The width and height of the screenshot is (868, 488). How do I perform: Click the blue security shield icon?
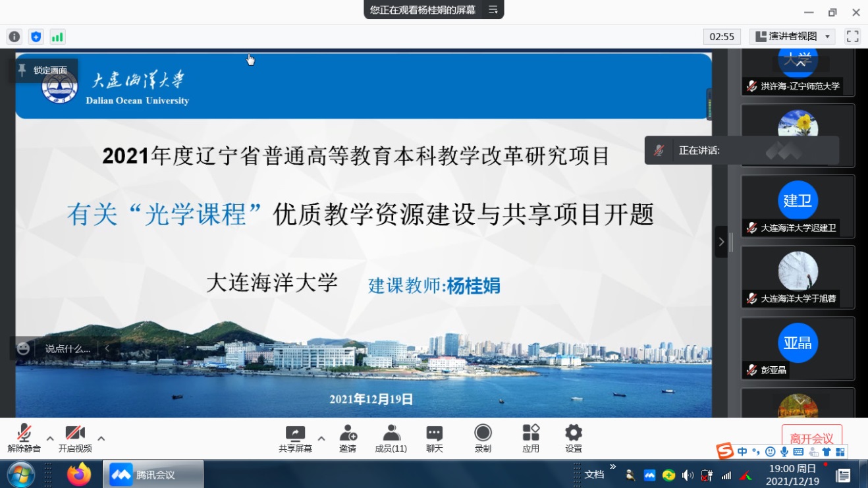pyautogui.click(x=36, y=37)
